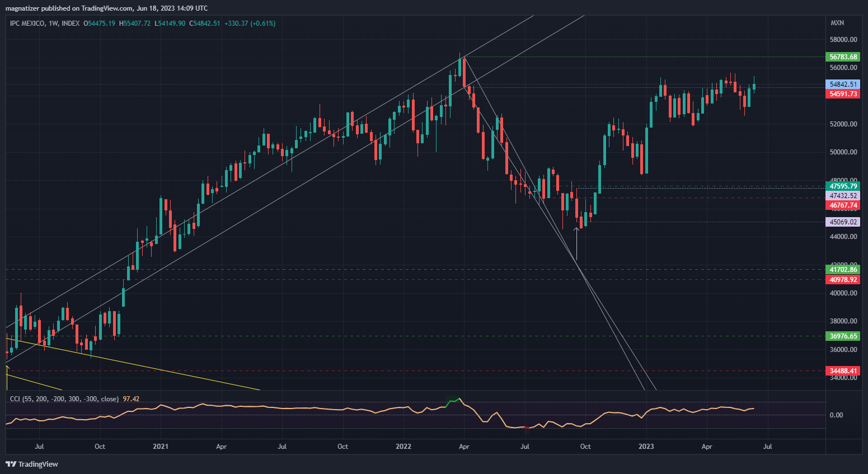
Task: Select the red 40978.92 level label
Action: pos(843,280)
